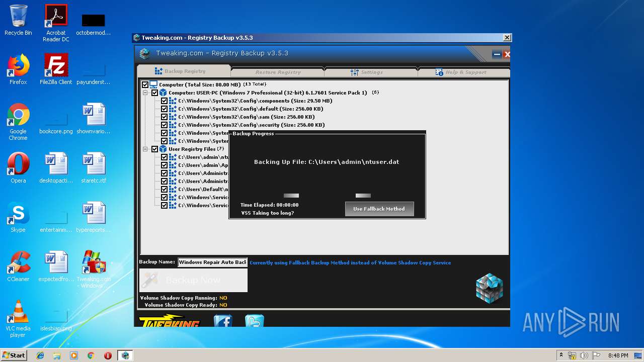This screenshot has width=644, height=362.
Task: Uncheck the Computer: USER-PC checkbox
Action: pyautogui.click(x=154, y=93)
